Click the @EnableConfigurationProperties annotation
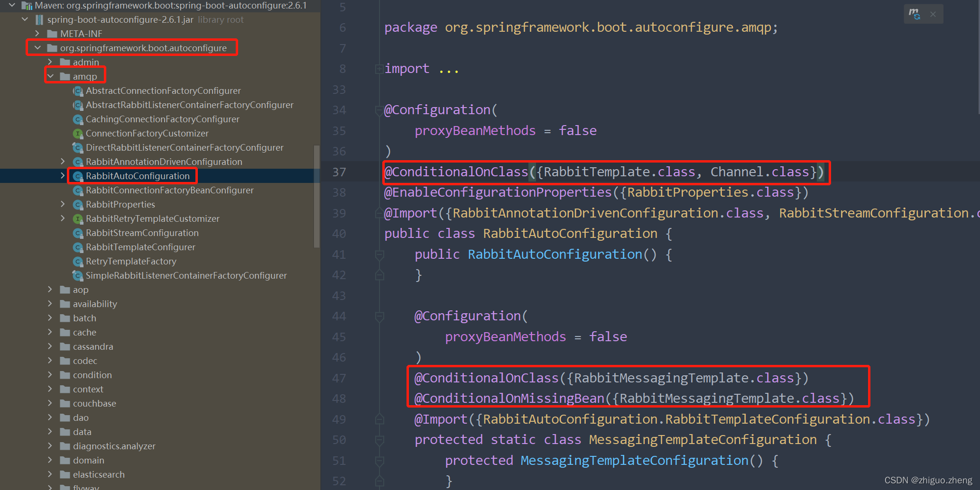The width and height of the screenshot is (980, 490). pyautogui.click(x=498, y=192)
